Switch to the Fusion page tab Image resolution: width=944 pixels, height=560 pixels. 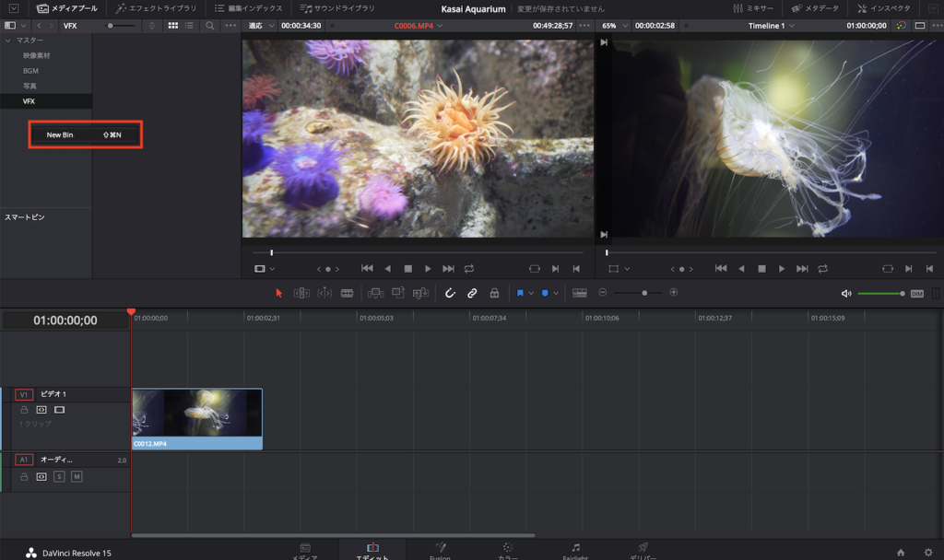[441, 551]
